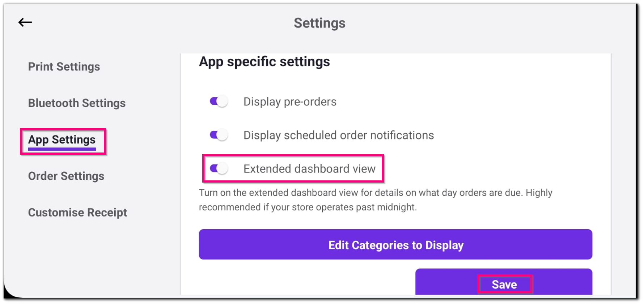Click the Display scheduled order notifications label

pyautogui.click(x=338, y=135)
